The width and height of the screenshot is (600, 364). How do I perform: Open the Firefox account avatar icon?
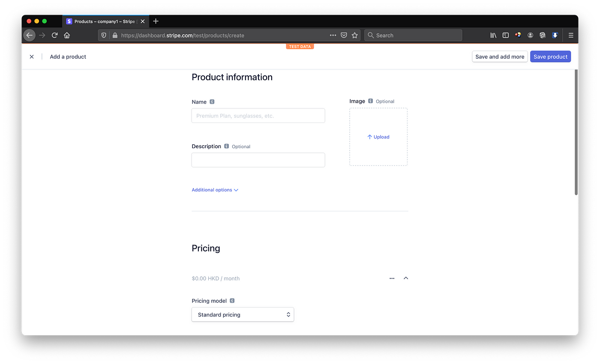tap(530, 36)
